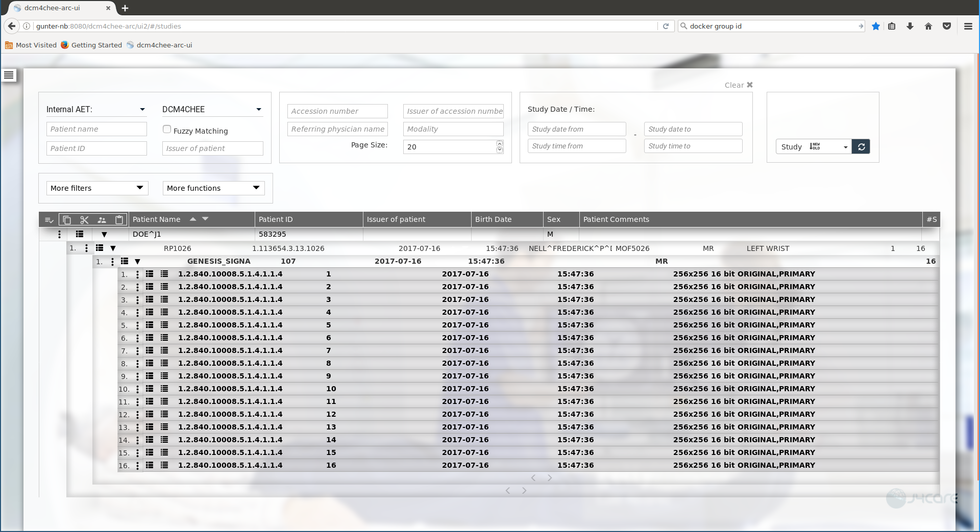This screenshot has height=532, width=980.
Task: Click the Study date from field
Action: click(577, 129)
